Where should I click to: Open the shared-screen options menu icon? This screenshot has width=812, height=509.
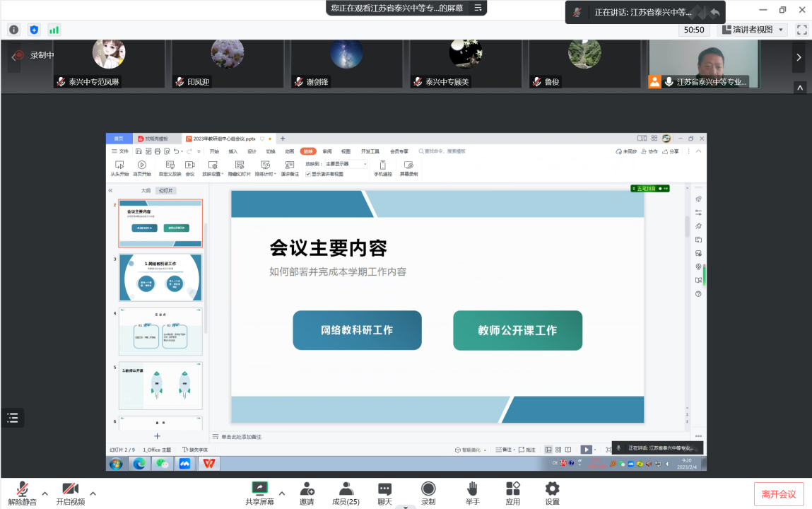478,8
